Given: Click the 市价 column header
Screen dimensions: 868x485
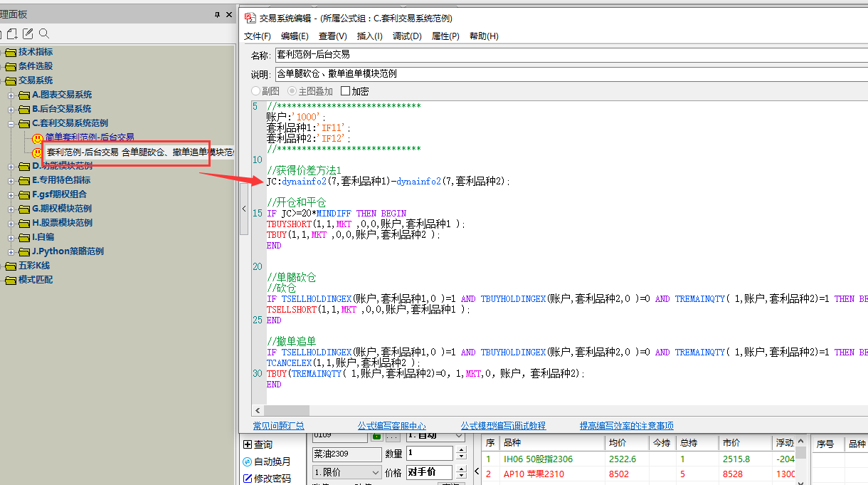Looking at the screenshot, I should (745, 443).
